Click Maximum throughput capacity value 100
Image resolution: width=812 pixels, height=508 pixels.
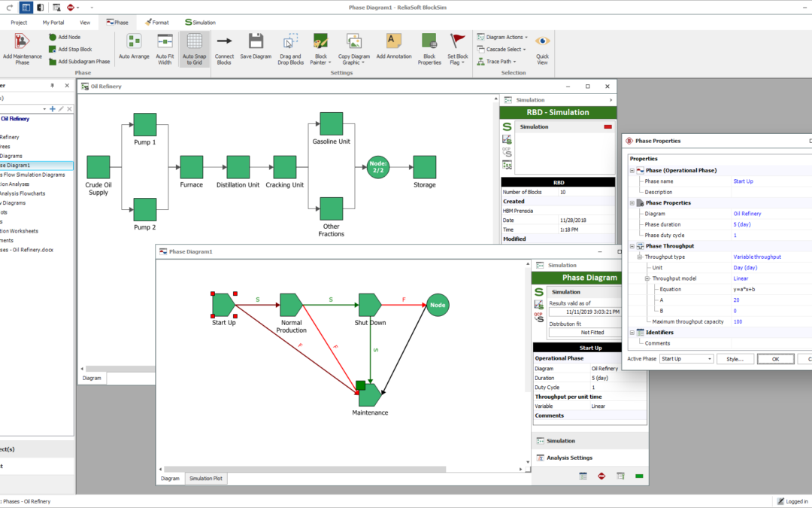click(x=738, y=322)
